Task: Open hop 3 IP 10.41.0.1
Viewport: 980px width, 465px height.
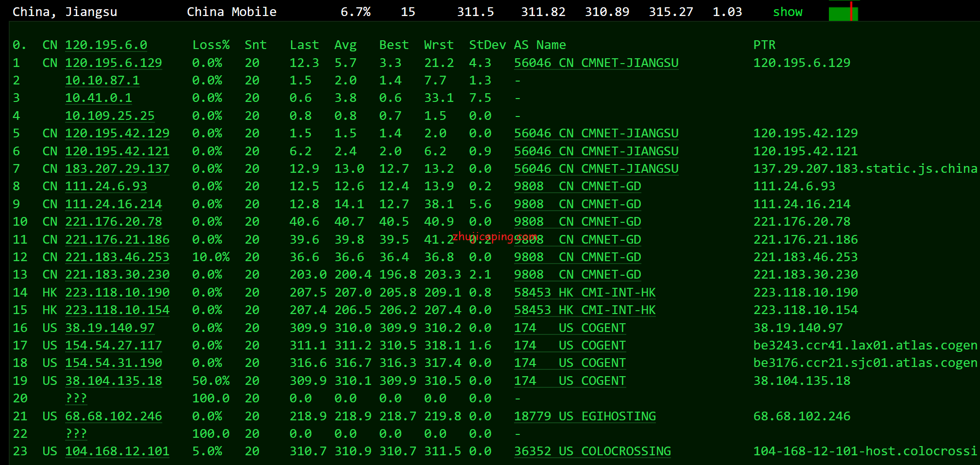Action: tap(99, 98)
